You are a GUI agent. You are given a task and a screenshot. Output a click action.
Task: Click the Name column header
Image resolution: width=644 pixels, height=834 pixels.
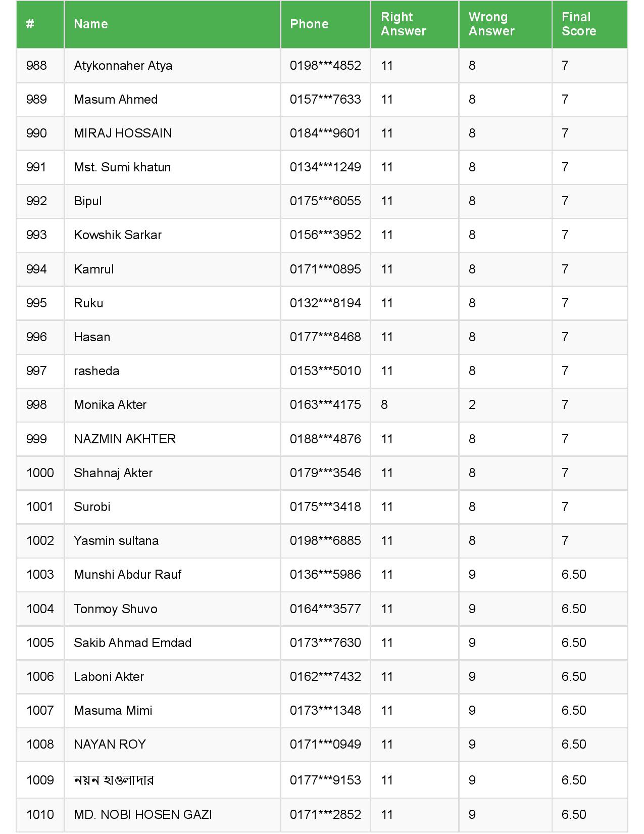click(x=91, y=24)
